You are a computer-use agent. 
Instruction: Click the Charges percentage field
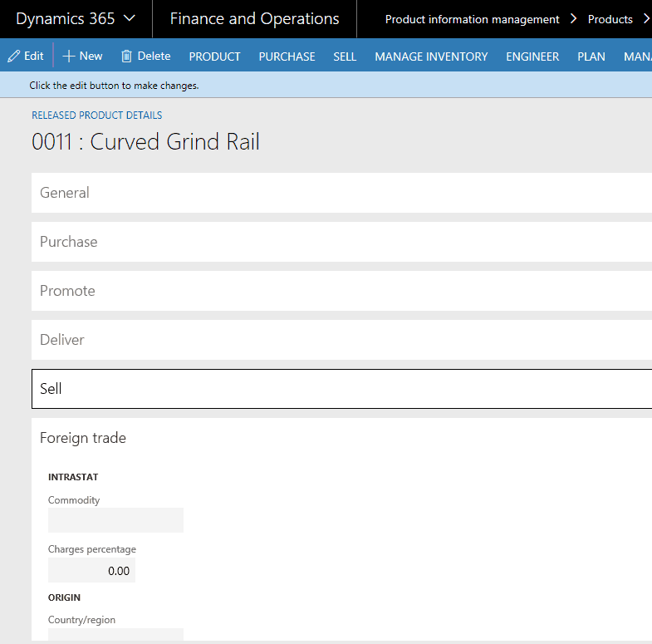tap(91, 570)
